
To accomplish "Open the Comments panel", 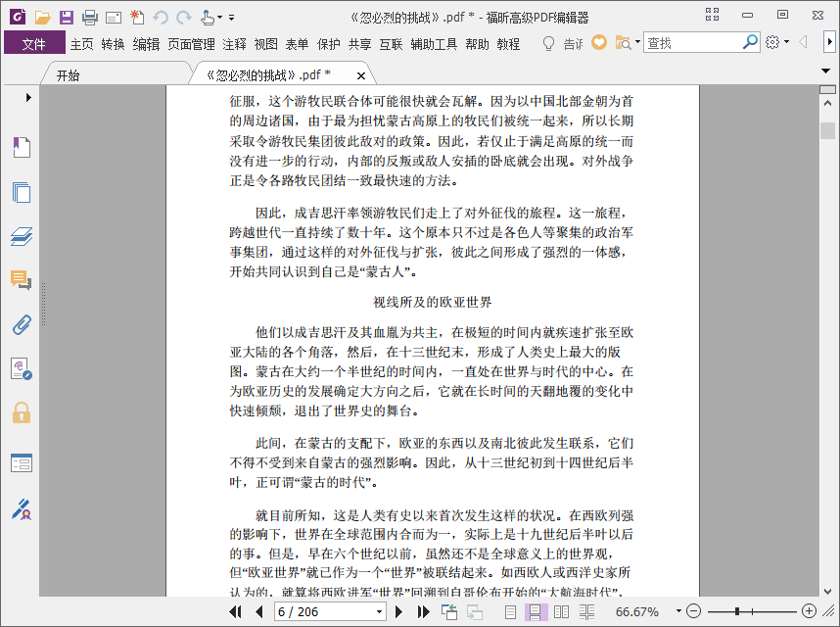I will [x=22, y=280].
